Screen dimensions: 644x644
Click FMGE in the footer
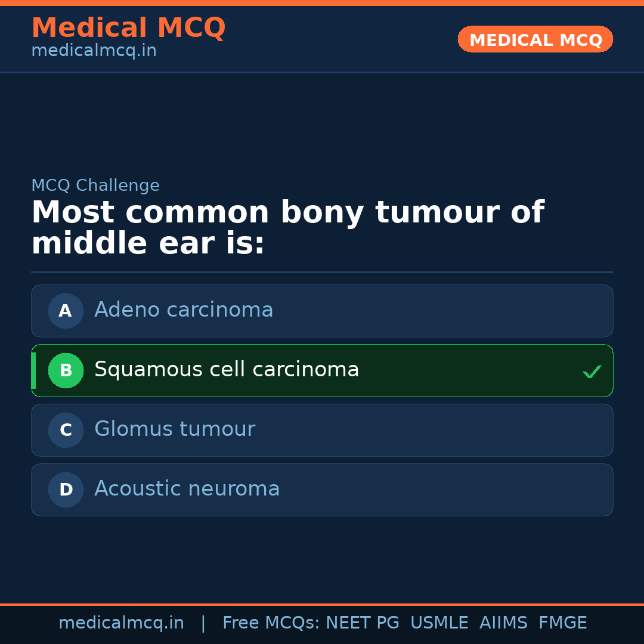click(x=562, y=623)
